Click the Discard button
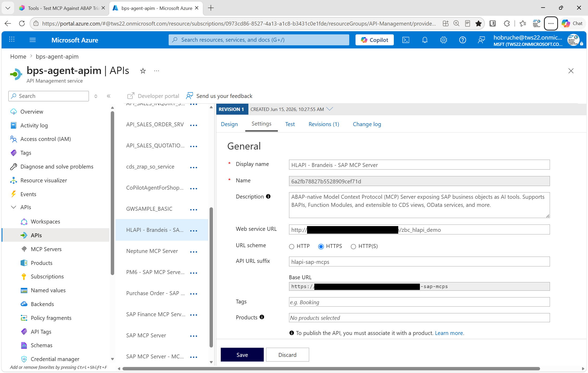Screen dimensions: 588x373 coord(287,355)
